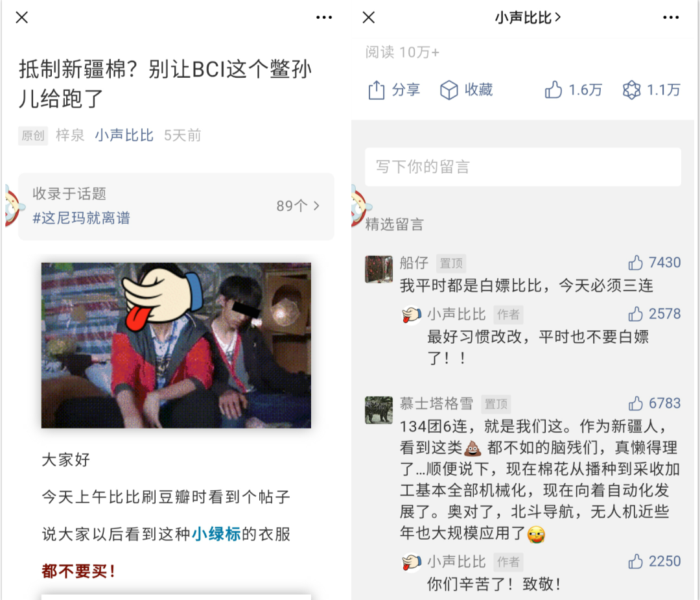This screenshot has height=600, width=700.
Task: Click the 小绿标 highlighted link in the article
Action: coord(216,534)
